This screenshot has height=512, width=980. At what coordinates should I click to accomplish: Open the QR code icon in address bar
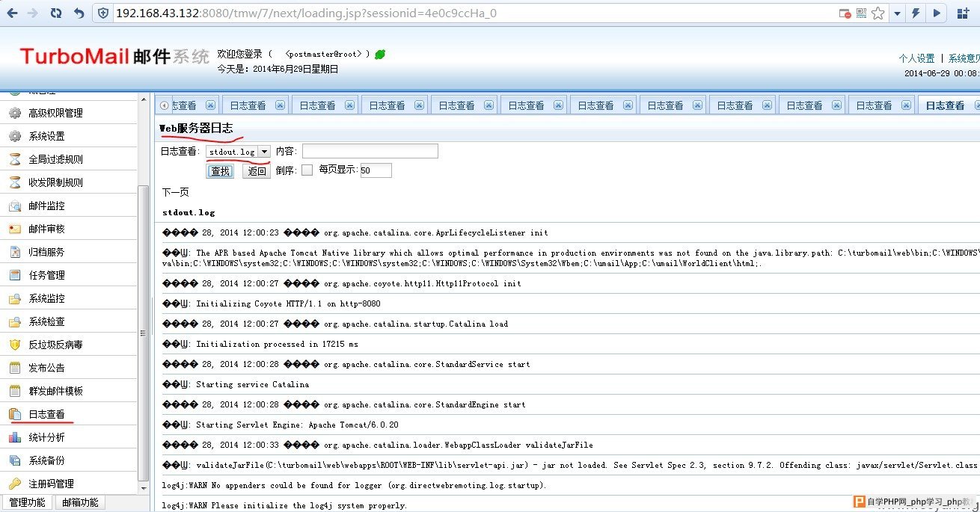pos(862,13)
